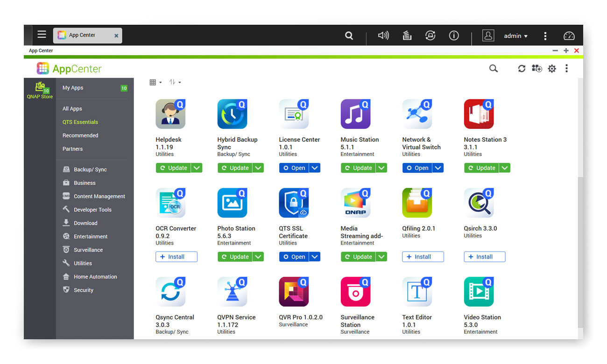This screenshot has height=364, width=607.
Task: Open QTS SSL Certificate app
Action: point(294,257)
